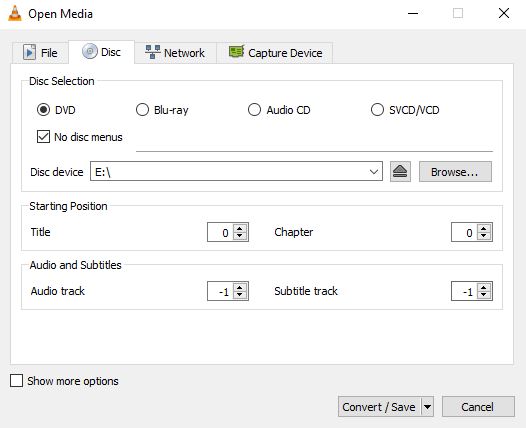Open the Convert / Save dropdown arrow
Image resolution: width=526 pixels, height=428 pixels.
pyautogui.click(x=427, y=407)
